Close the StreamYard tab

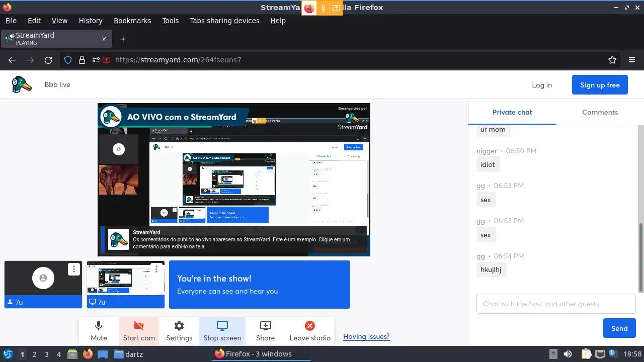104,39
